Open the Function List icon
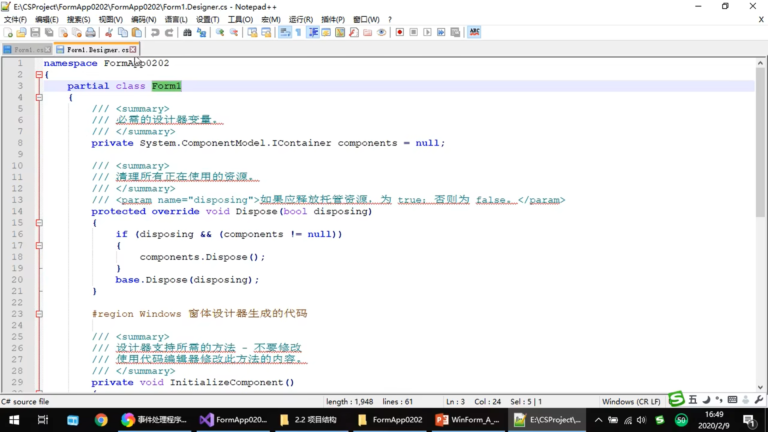 coord(354,32)
